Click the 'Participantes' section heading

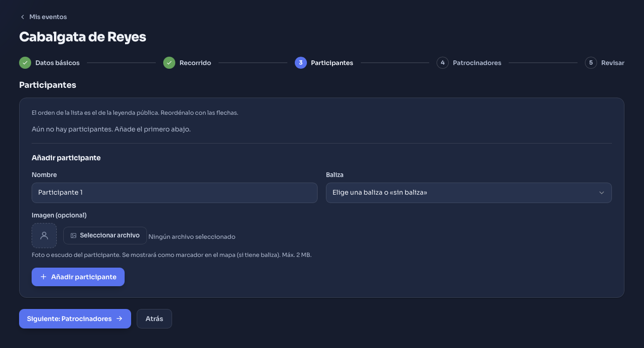pos(47,85)
